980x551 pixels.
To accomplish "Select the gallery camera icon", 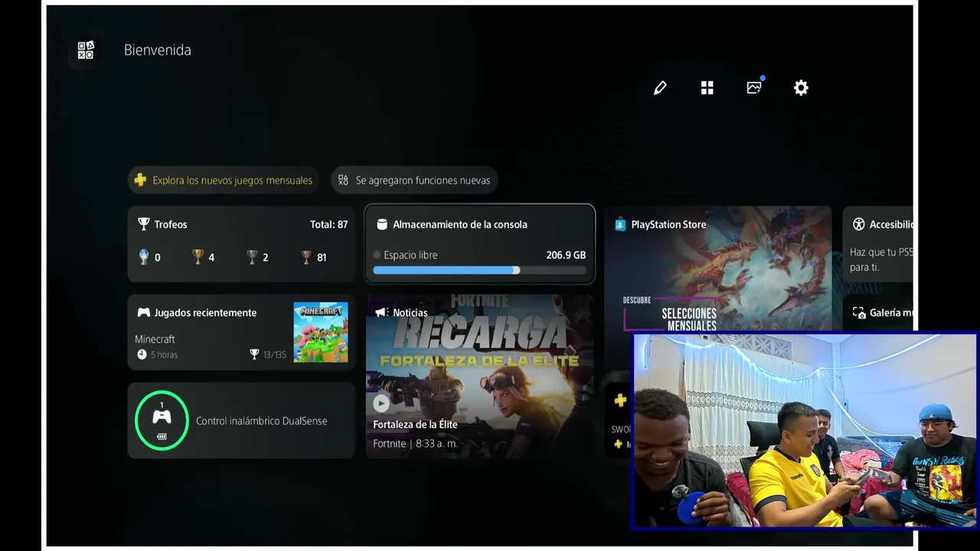I will pos(858,313).
